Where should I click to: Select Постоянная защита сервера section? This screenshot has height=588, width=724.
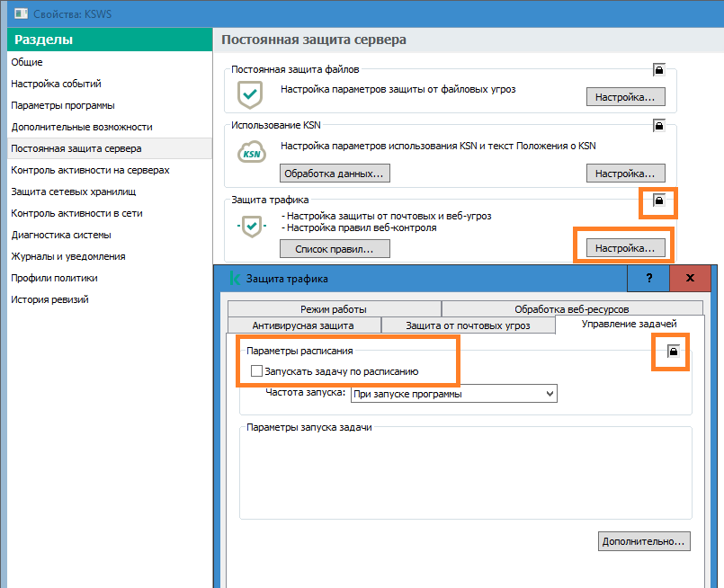point(110,148)
